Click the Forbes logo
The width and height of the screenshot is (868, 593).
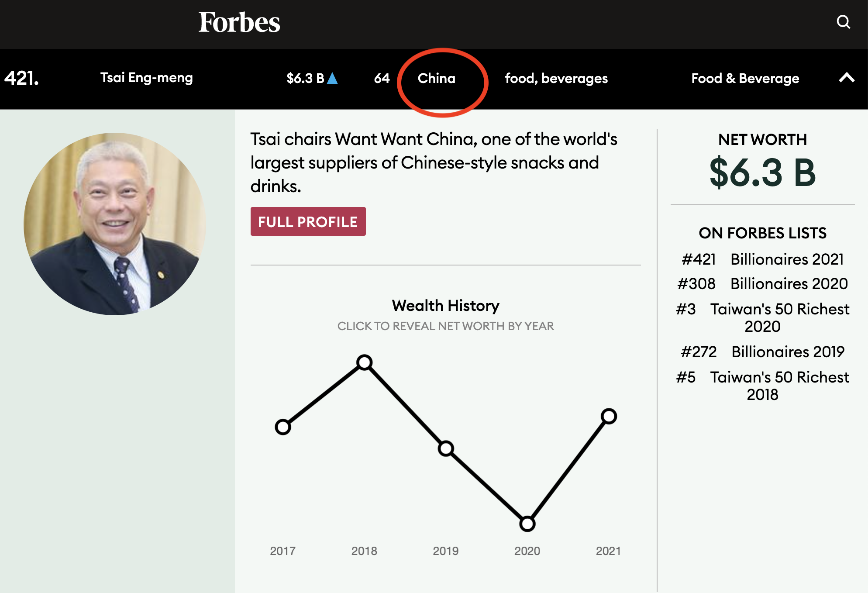coord(239,22)
